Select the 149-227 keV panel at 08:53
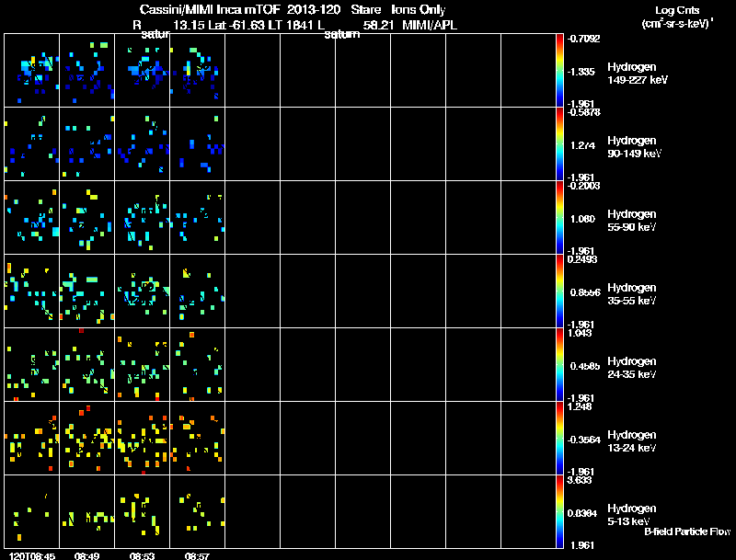Screen dimensions: 736x560 tap(143, 71)
